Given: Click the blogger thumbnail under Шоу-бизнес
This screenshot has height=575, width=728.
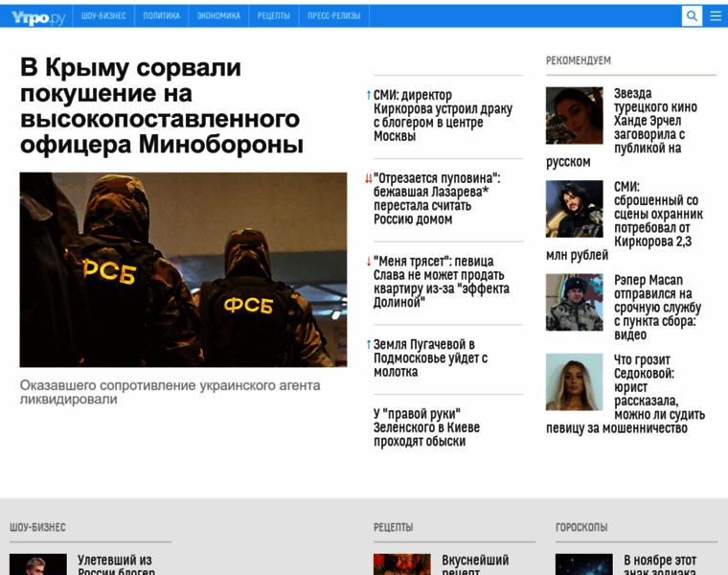Looking at the screenshot, I should point(38,564).
